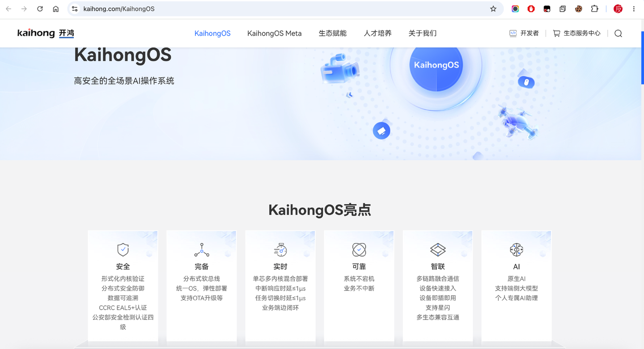Click the 安全 shield icon
The image size is (644, 349).
(x=123, y=249)
